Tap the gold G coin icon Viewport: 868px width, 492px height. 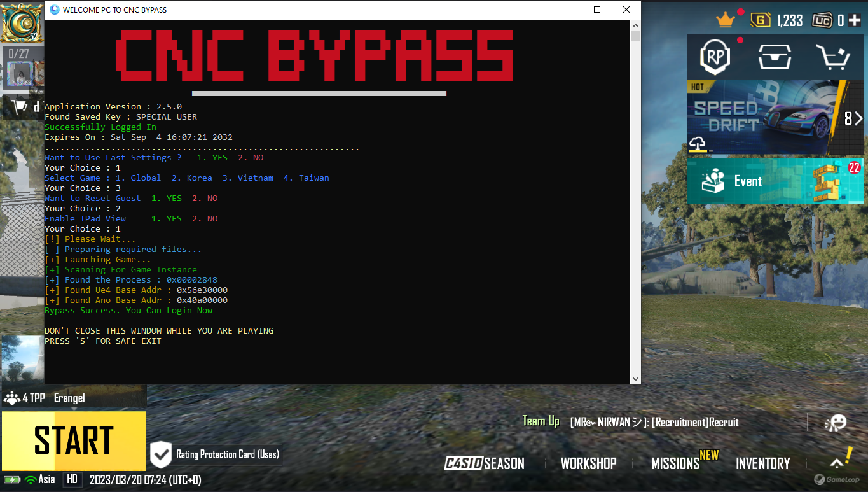point(761,20)
